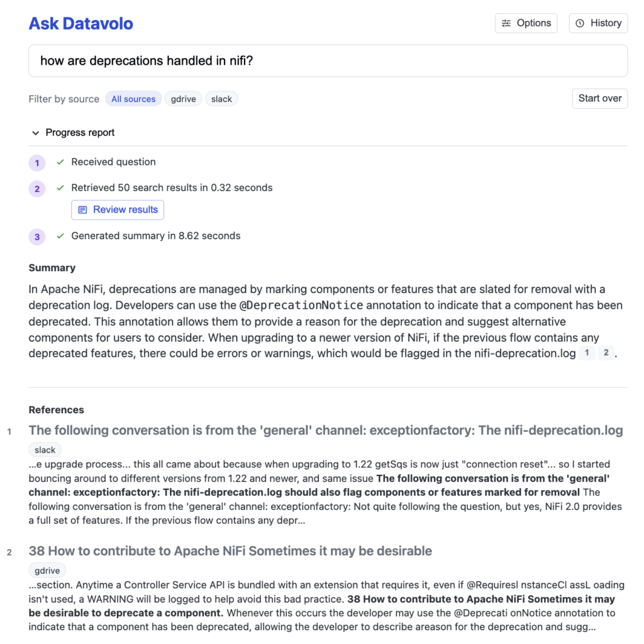
Task: Click the document icon in Review results
Action: click(x=82, y=210)
